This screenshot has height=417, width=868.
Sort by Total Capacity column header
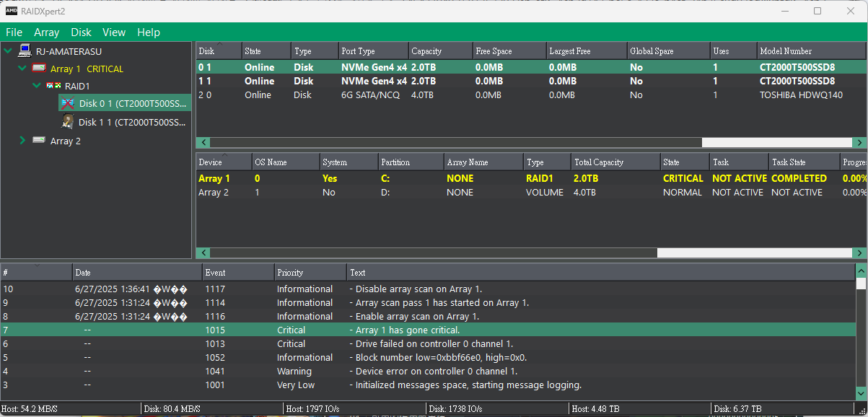pyautogui.click(x=615, y=162)
